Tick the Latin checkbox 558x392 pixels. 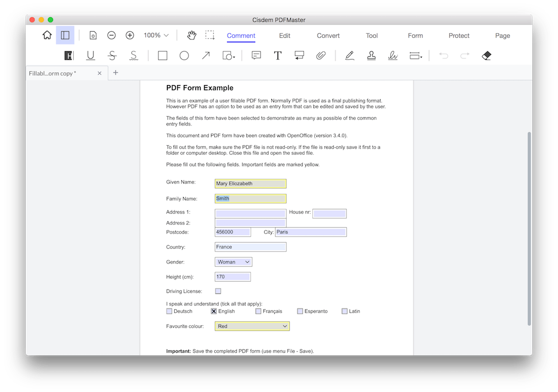point(345,311)
